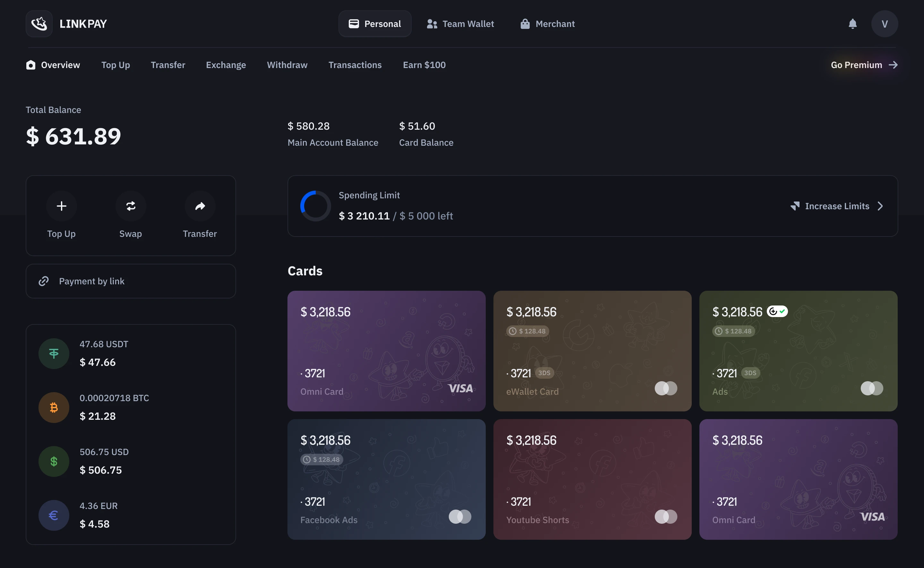The image size is (924, 568).
Task: Select the USDT Tether coin icon
Action: tap(54, 354)
